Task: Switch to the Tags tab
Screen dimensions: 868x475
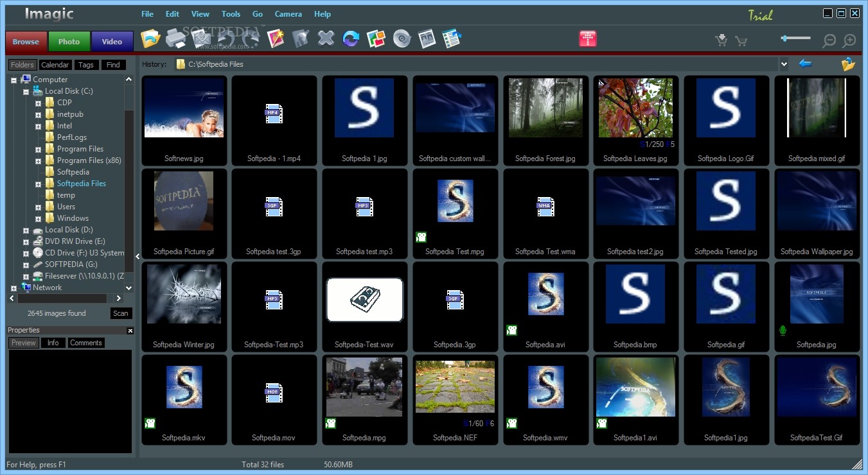Action: (86, 65)
